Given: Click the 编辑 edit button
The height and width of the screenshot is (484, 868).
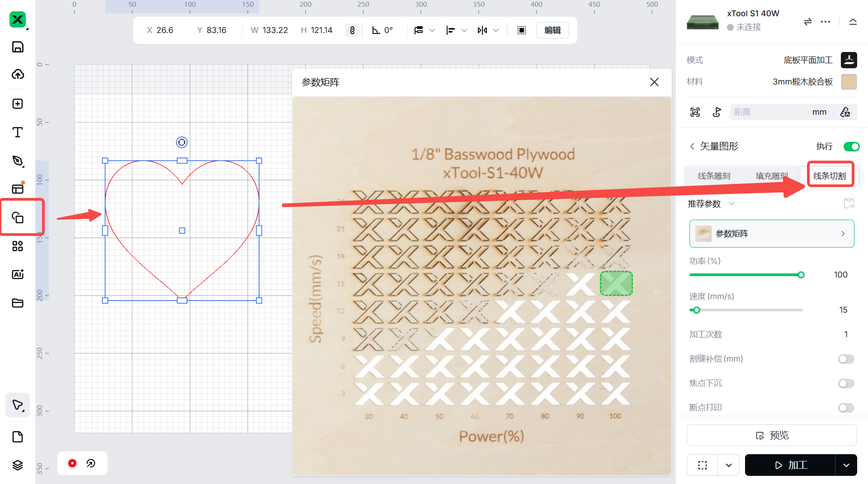Looking at the screenshot, I should point(552,30).
